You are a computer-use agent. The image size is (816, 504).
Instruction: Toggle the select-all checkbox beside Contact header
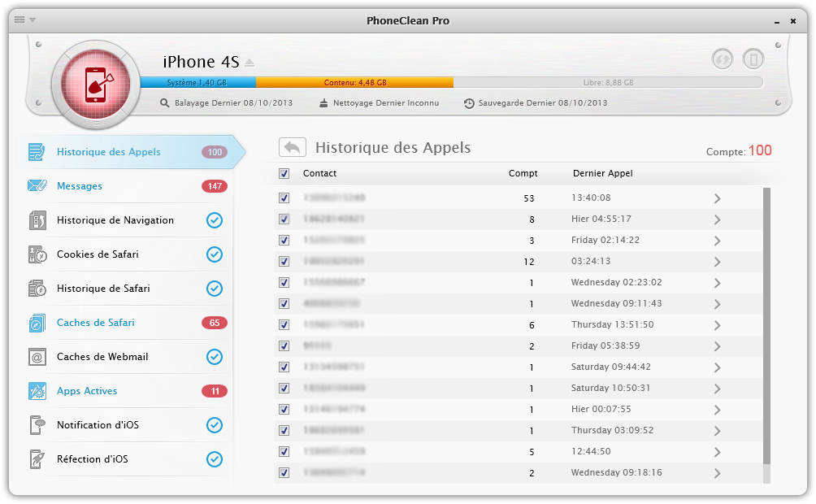click(284, 173)
